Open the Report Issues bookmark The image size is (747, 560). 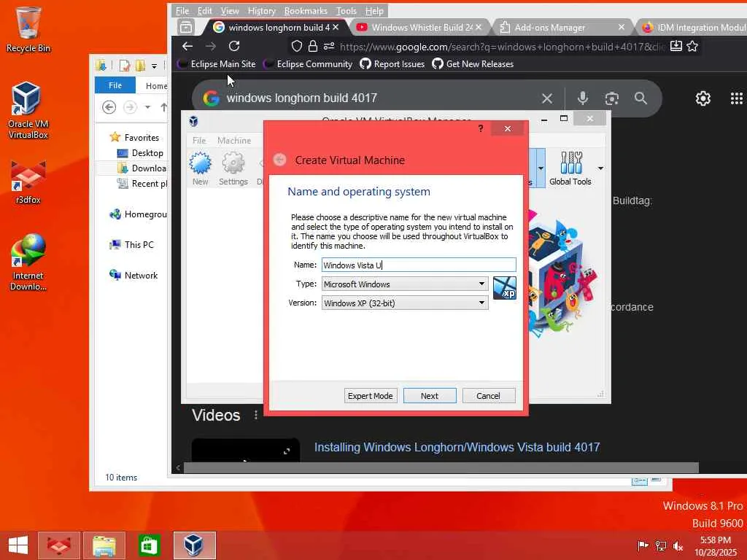click(392, 64)
